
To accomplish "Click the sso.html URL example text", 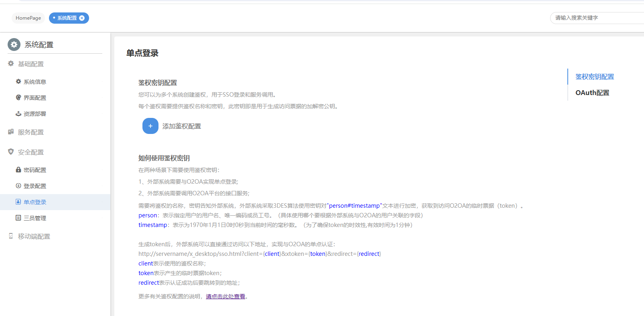I will (x=260, y=254).
